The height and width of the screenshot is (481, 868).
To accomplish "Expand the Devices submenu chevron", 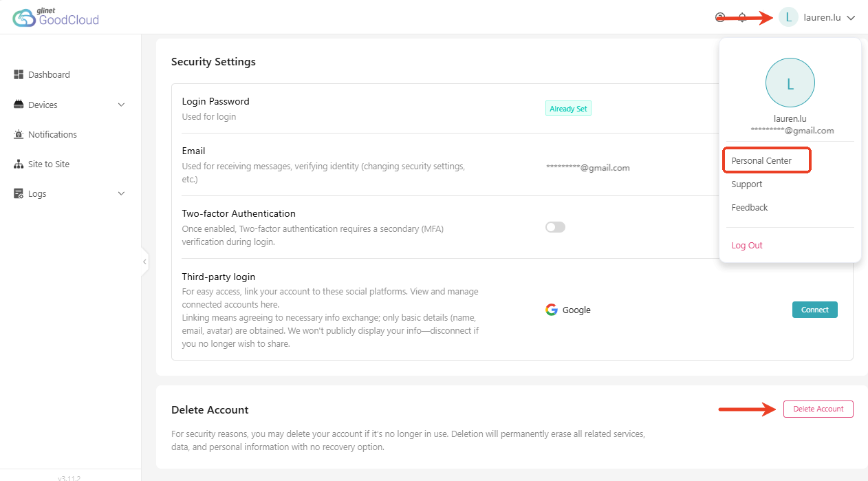I will [122, 105].
